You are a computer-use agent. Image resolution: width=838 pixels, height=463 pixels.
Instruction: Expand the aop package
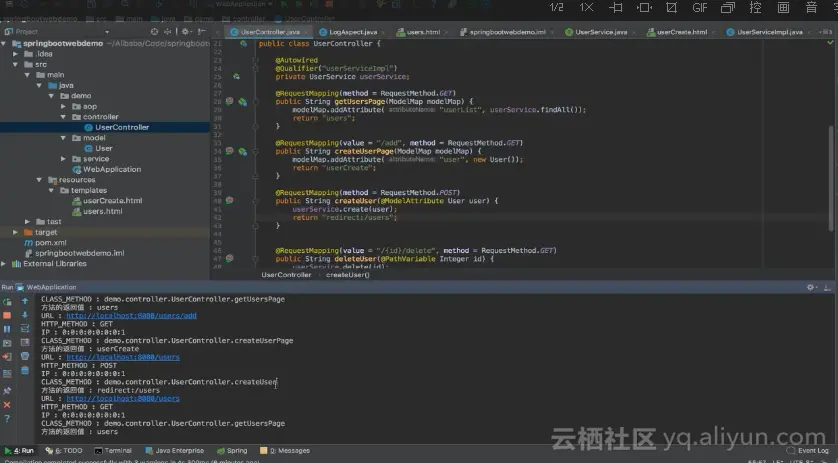pyautogui.click(x=63, y=106)
